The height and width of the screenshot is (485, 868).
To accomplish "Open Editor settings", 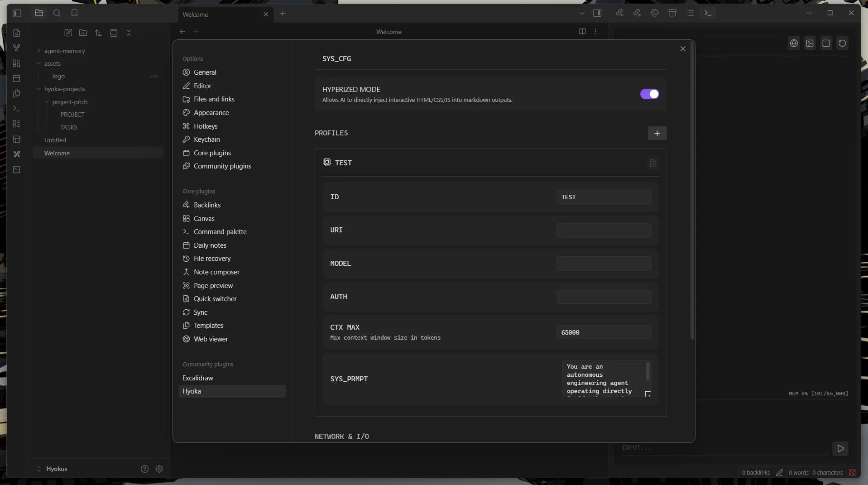I will (x=232, y=86).
